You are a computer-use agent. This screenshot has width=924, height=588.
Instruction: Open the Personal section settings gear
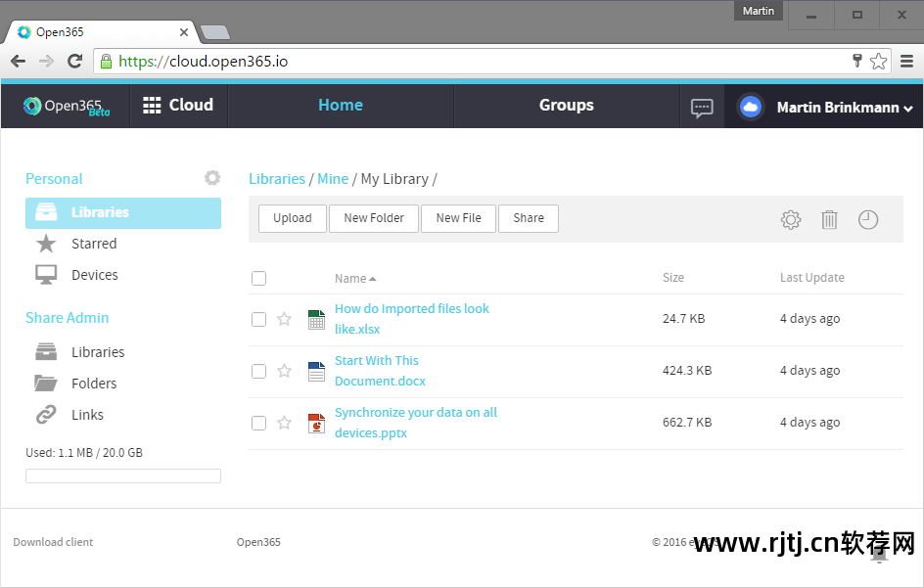(212, 178)
